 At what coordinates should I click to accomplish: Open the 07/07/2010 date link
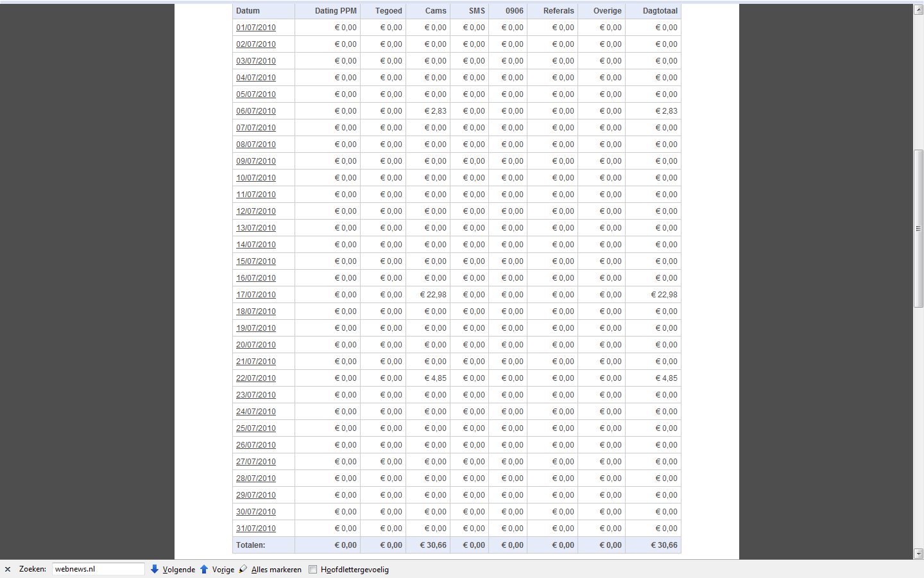coord(256,128)
